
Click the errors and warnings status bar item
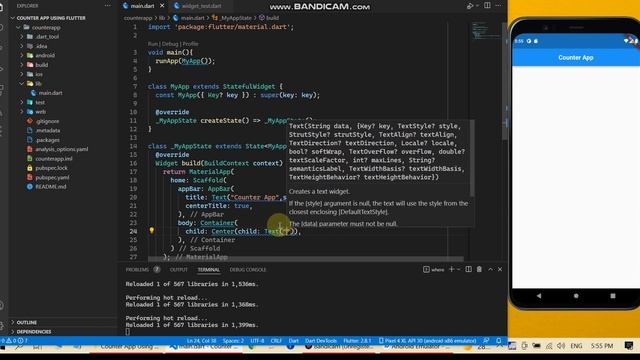15,340
